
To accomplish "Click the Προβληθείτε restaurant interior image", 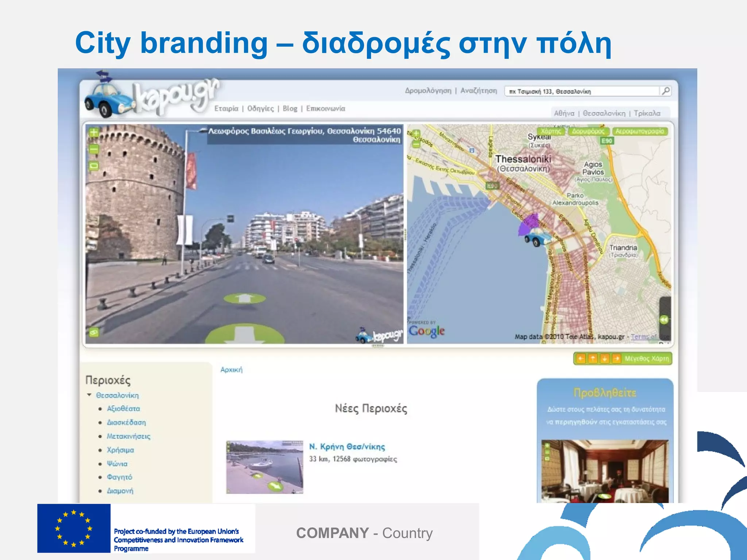I will [x=605, y=471].
